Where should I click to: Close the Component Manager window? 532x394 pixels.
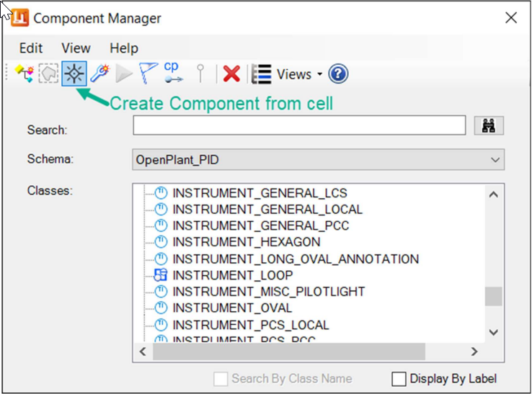tap(511, 17)
